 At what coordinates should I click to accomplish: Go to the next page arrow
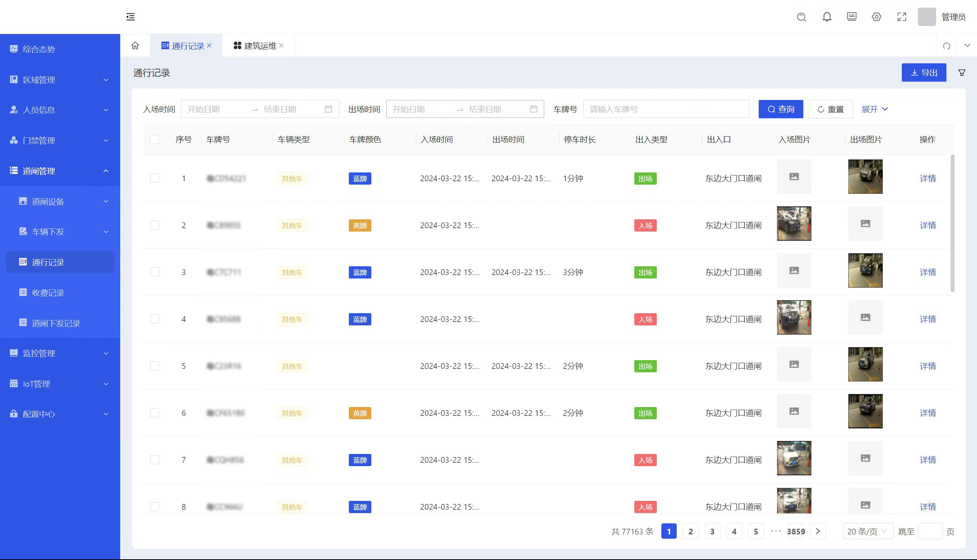(818, 531)
